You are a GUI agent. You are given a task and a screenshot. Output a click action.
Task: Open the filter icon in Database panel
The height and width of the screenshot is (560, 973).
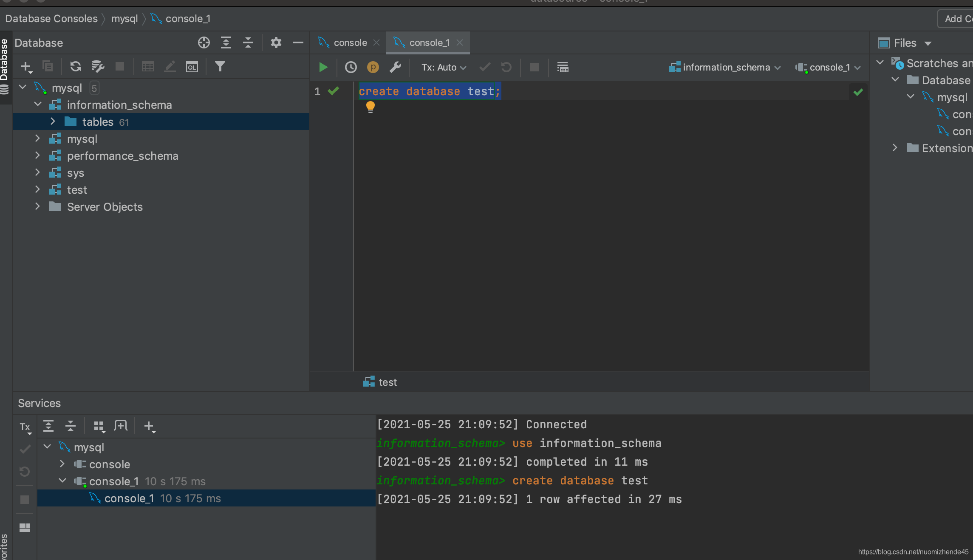pyautogui.click(x=220, y=66)
